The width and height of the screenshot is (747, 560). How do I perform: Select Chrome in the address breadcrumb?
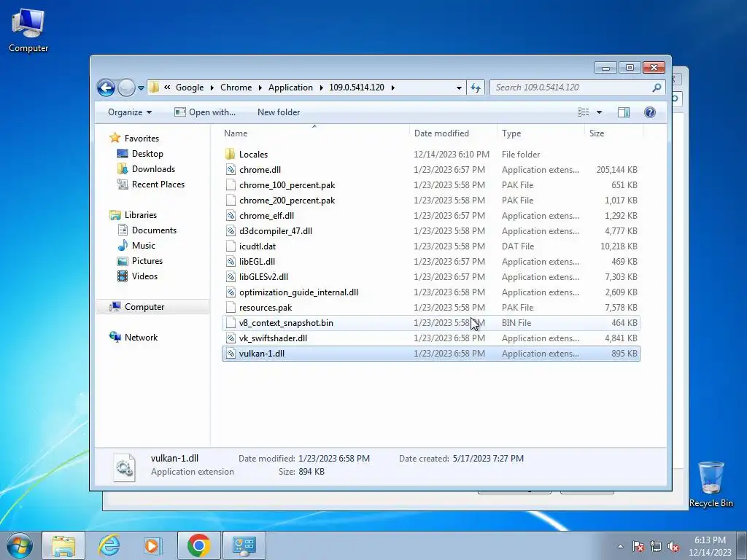pos(236,87)
